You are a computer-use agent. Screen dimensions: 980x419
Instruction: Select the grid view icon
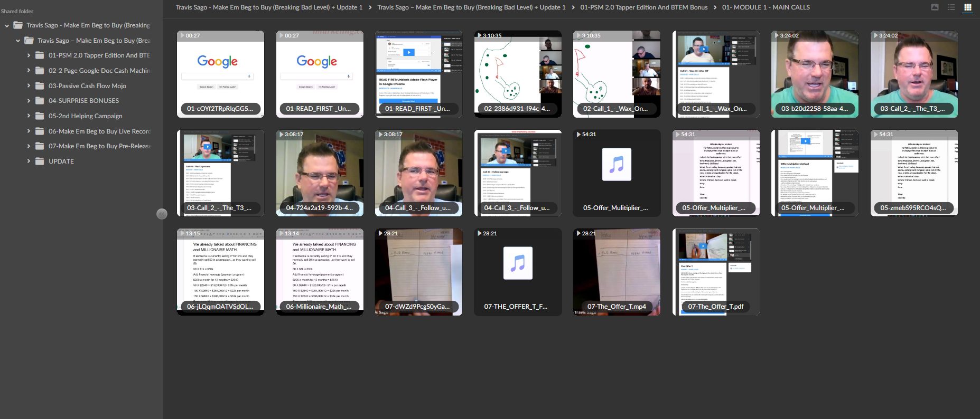pyautogui.click(x=967, y=7)
